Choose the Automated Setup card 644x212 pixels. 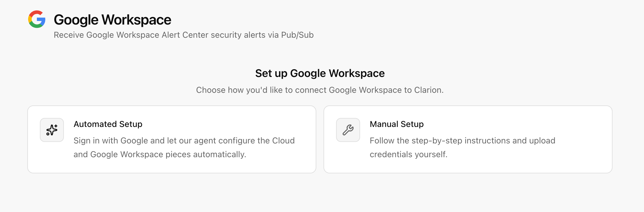point(172,139)
